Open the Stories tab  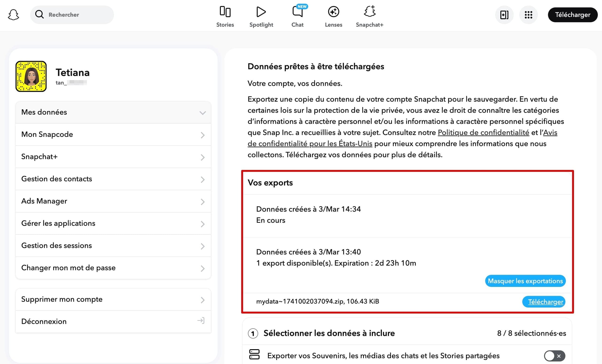pyautogui.click(x=225, y=17)
